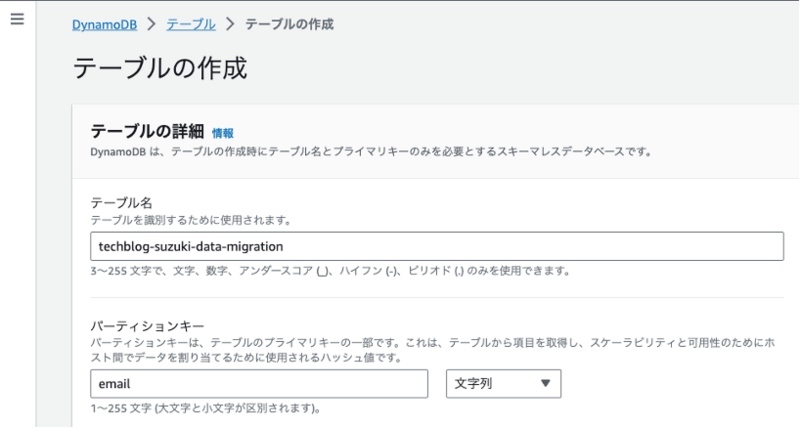Click the 3〜255 文字 naming rule hint
The height and width of the screenshot is (428, 800).
pyautogui.click(x=330, y=271)
